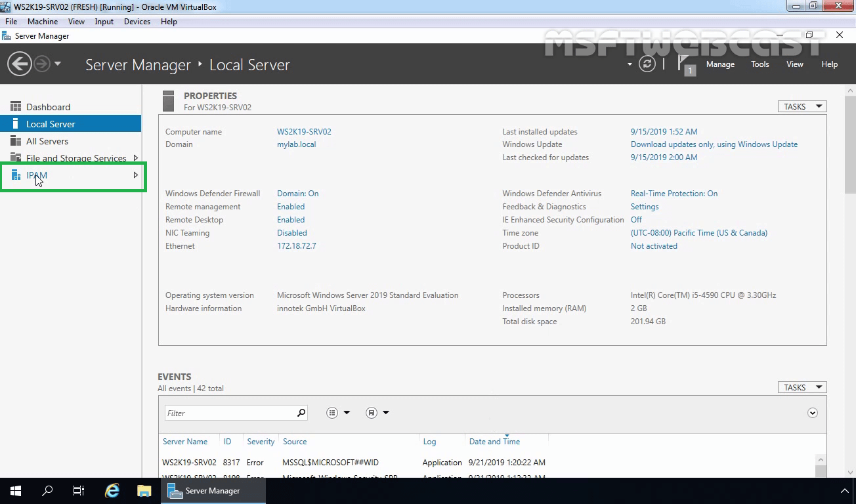Open the Properties TASKS dropdown
This screenshot has width=856, height=504.
pyautogui.click(x=802, y=106)
